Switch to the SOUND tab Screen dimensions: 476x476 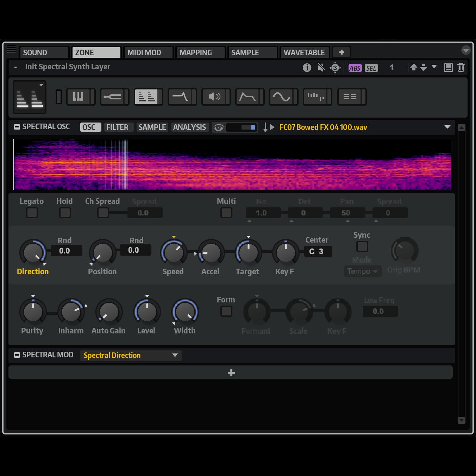point(44,52)
